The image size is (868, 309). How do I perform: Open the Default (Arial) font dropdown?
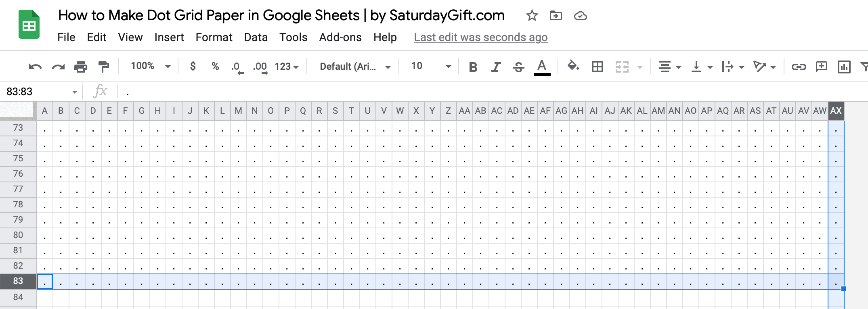(355, 67)
